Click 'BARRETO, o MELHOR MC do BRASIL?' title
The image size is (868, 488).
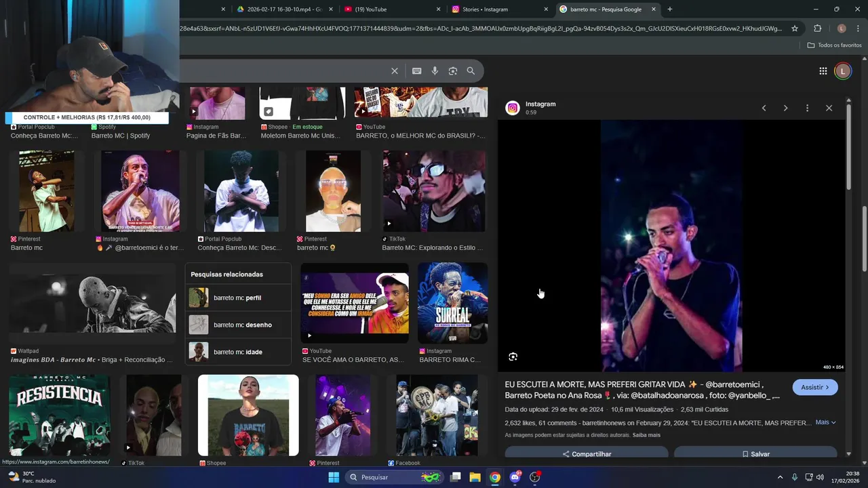point(420,136)
